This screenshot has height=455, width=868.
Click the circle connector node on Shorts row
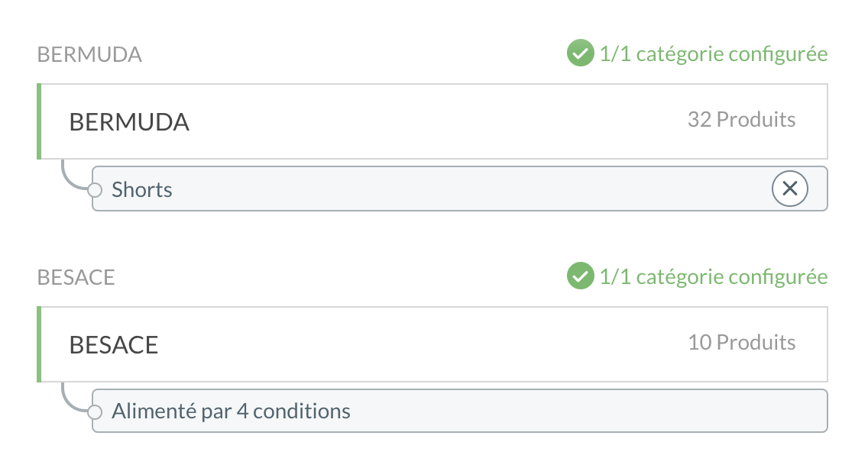tap(95, 190)
